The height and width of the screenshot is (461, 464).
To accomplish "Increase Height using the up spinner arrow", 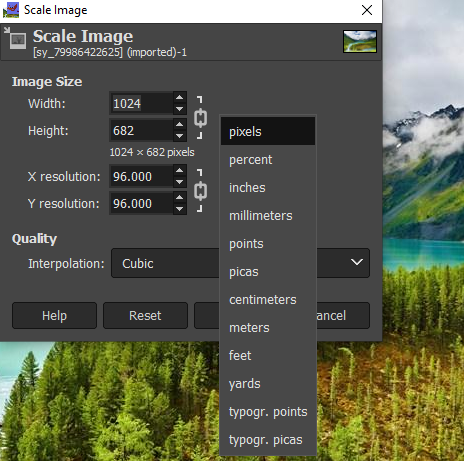I will tap(180, 124).
